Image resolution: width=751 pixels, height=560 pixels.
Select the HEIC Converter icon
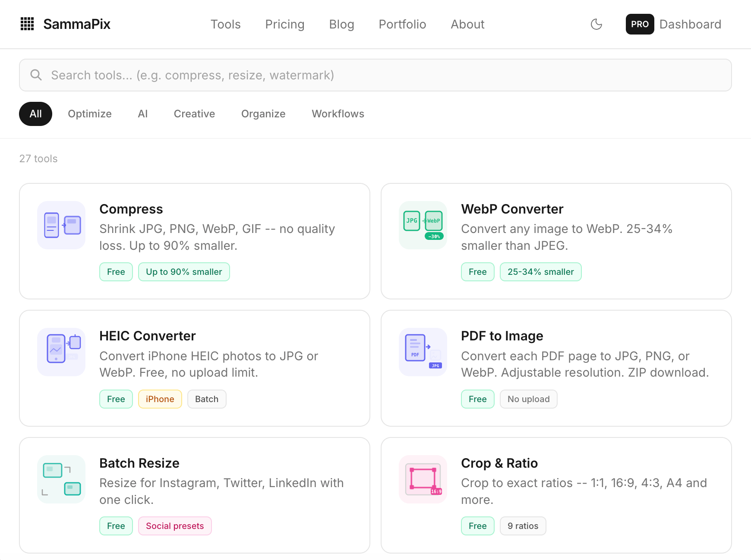61,352
